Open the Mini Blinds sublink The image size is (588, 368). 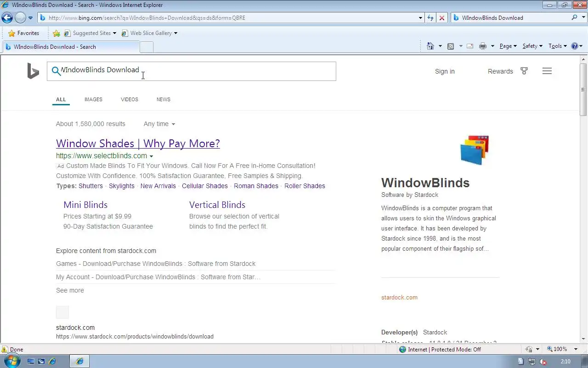[x=85, y=205]
